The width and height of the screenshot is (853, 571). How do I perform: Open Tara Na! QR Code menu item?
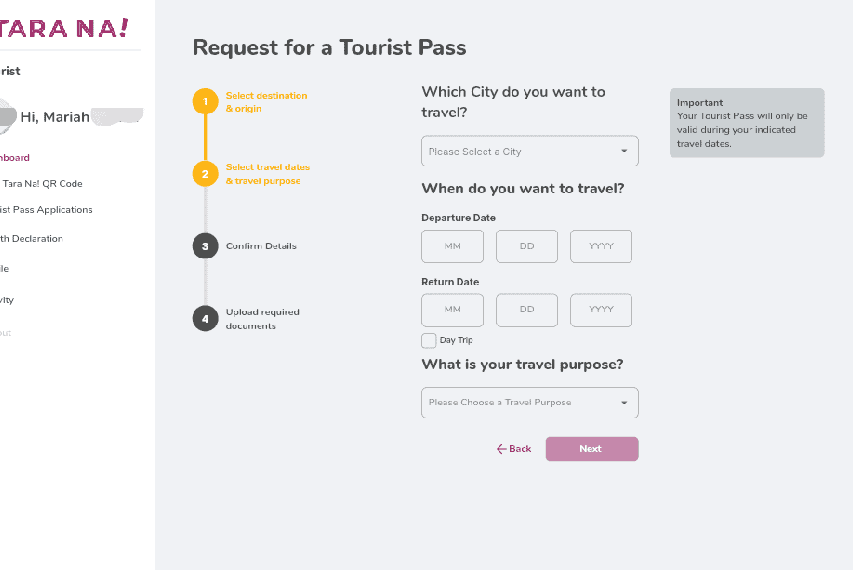tap(42, 183)
